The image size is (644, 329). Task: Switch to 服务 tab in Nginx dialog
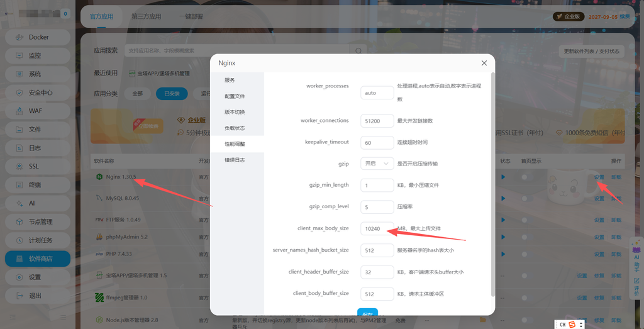coord(237,80)
